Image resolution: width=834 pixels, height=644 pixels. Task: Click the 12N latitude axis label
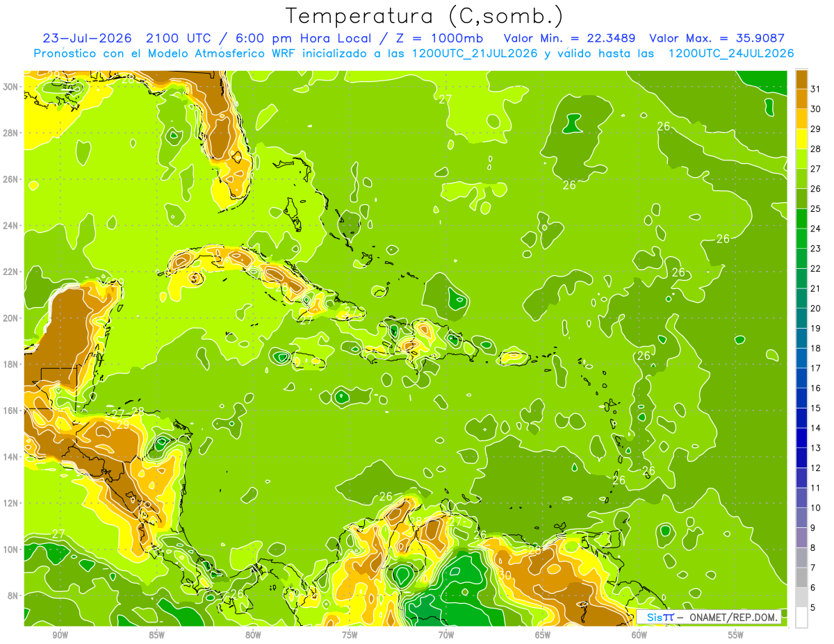10,503
